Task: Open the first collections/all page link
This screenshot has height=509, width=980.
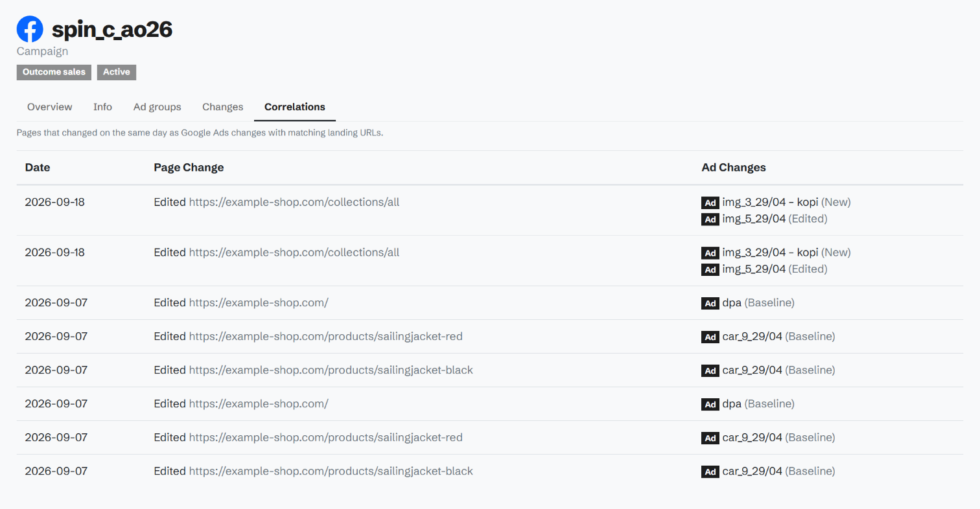Action: (294, 202)
